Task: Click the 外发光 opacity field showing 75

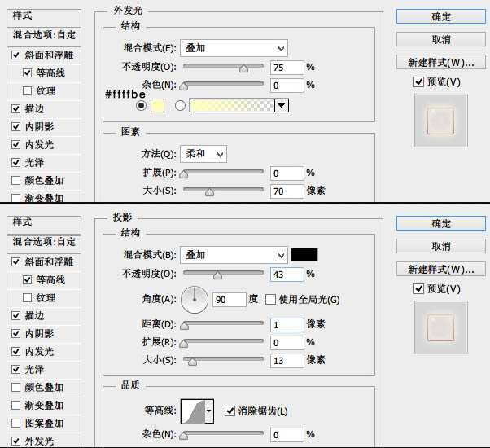Action: [x=287, y=68]
